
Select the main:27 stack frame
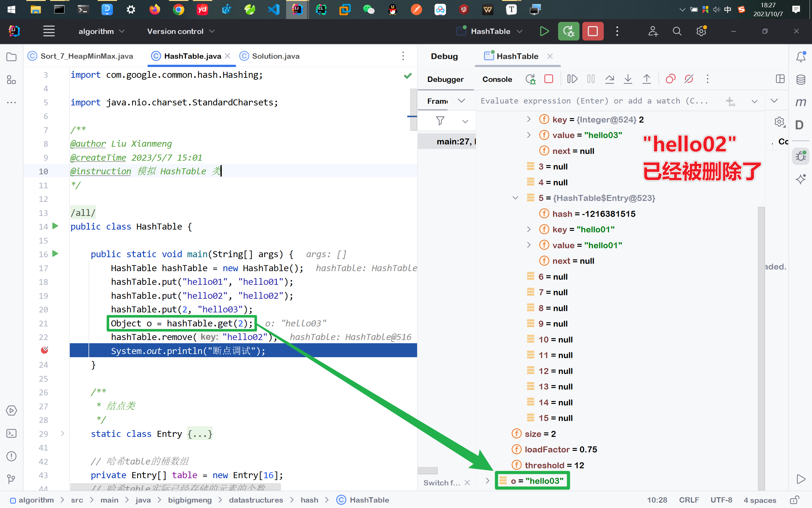(x=447, y=142)
